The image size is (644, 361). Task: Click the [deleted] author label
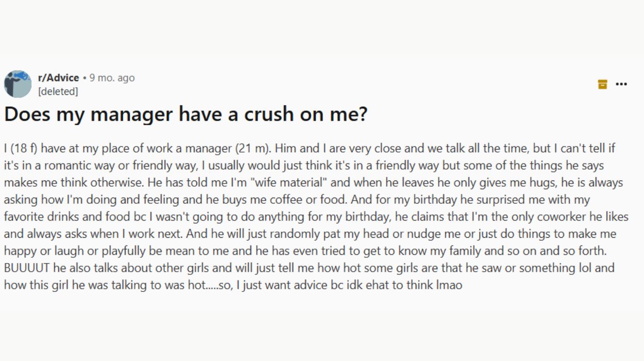(x=58, y=91)
